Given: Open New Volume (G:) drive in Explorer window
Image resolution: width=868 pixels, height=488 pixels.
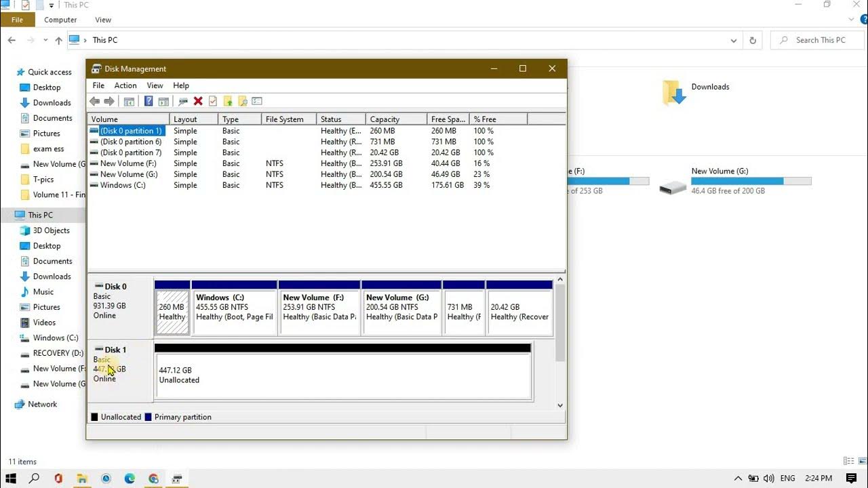Looking at the screenshot, I should [x=735, y=182].
